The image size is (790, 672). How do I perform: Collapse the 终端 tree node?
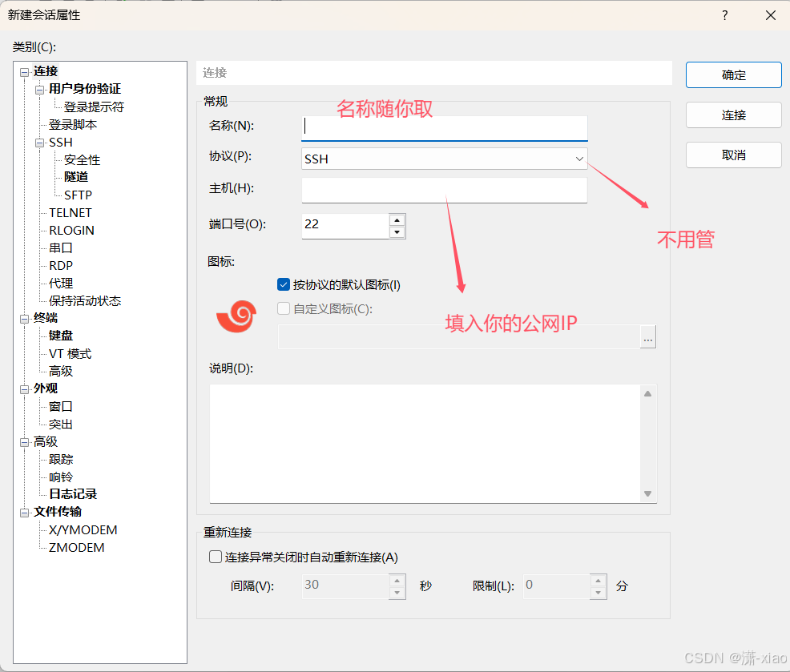[24, 319]
